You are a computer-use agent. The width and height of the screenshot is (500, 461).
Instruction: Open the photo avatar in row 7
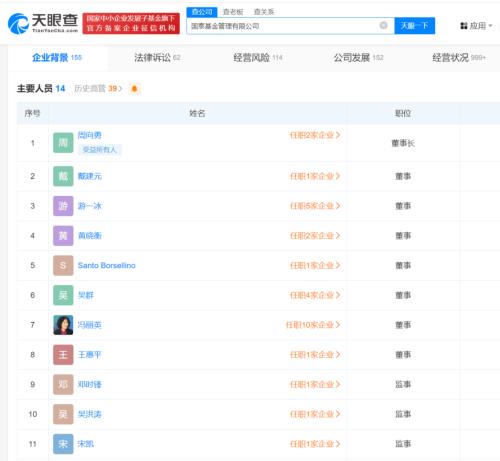tap(63, 325)
